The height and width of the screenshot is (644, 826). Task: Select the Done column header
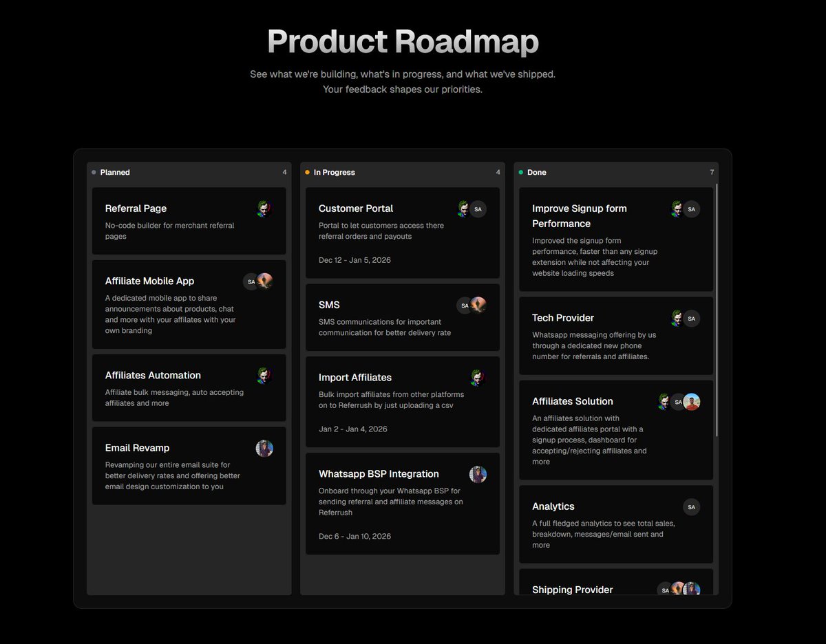pos(616,173)
